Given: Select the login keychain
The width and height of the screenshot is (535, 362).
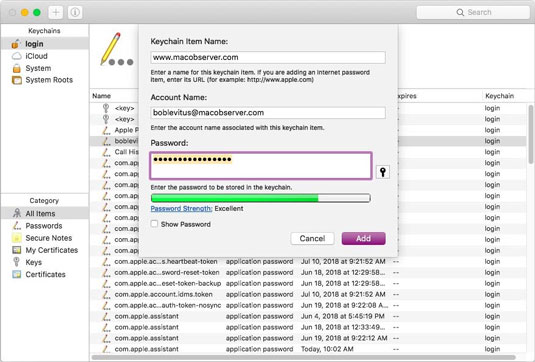Looking at the screenshot, I should (44, 44).
